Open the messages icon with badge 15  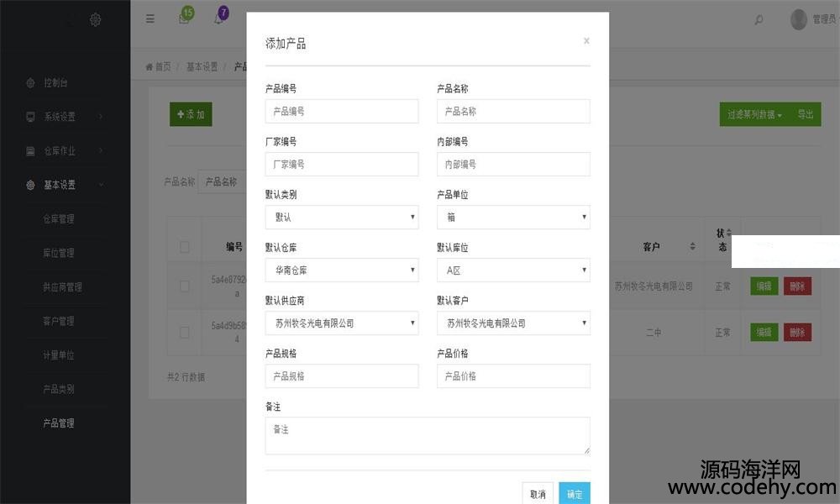click(x=183, y=19)
